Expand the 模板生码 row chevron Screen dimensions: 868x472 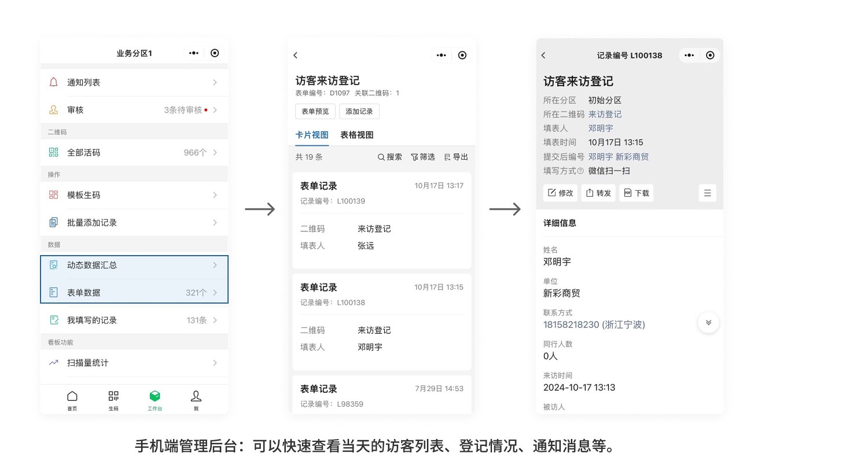(215, 195)
